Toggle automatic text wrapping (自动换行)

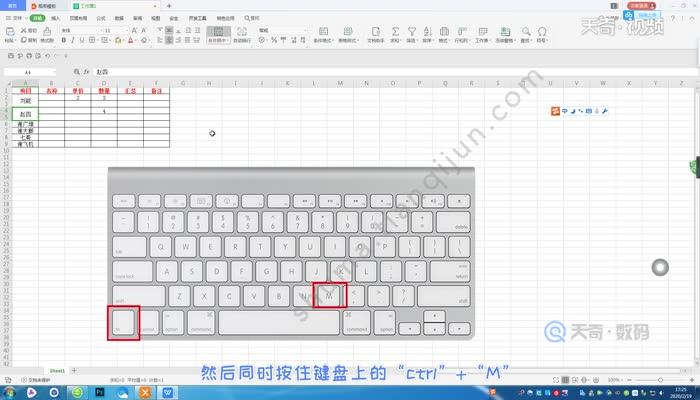242,34
